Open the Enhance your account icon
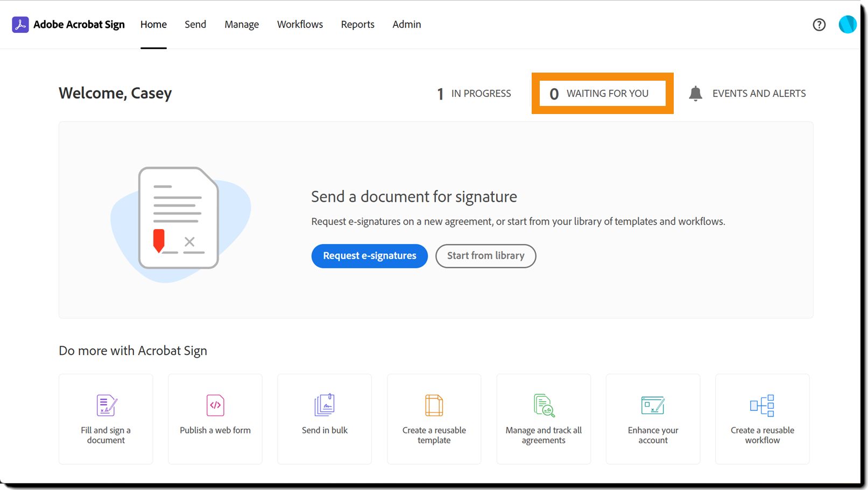 tap(653, 406)
